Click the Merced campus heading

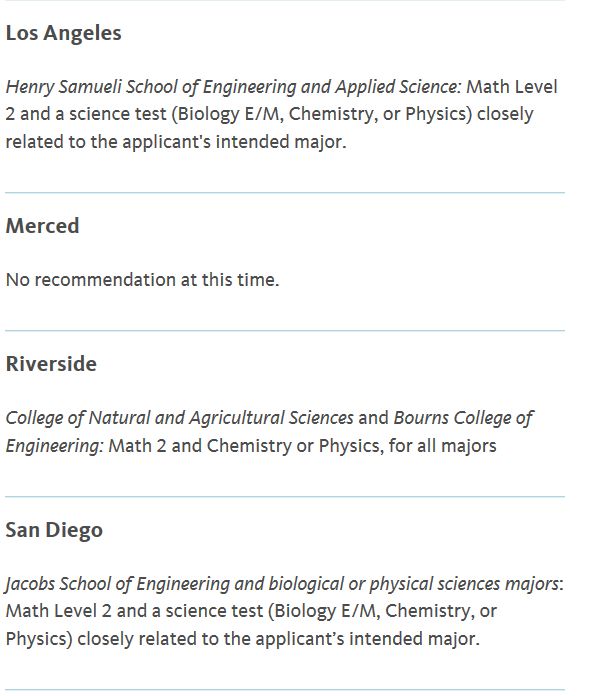[x=43, y=225]
